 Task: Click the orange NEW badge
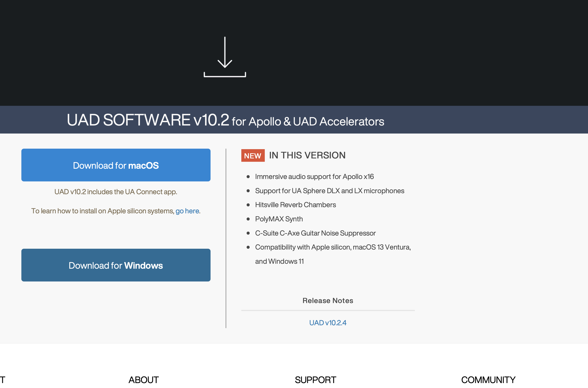[253, 155]
